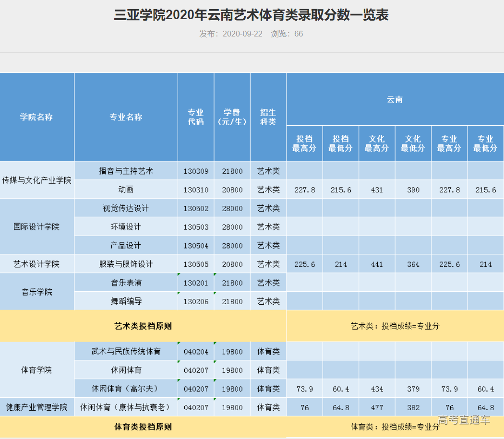Image resolution: width=504 pixels, height=439 pixels.
Task: Select the 音乐学院 college name cell
Action: pyautogui.click(x=36, y=292)
